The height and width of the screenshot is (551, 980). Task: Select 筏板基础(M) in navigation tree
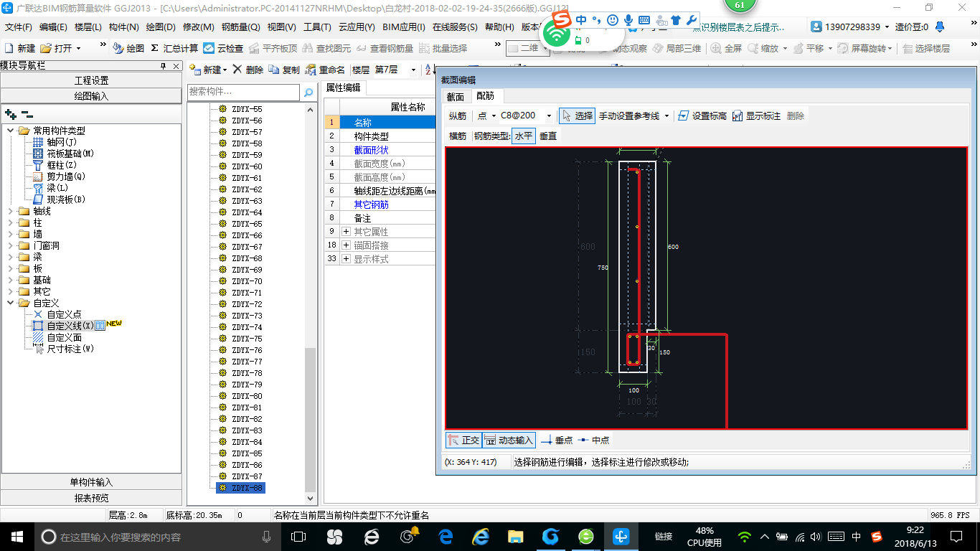tap(70, 154)
